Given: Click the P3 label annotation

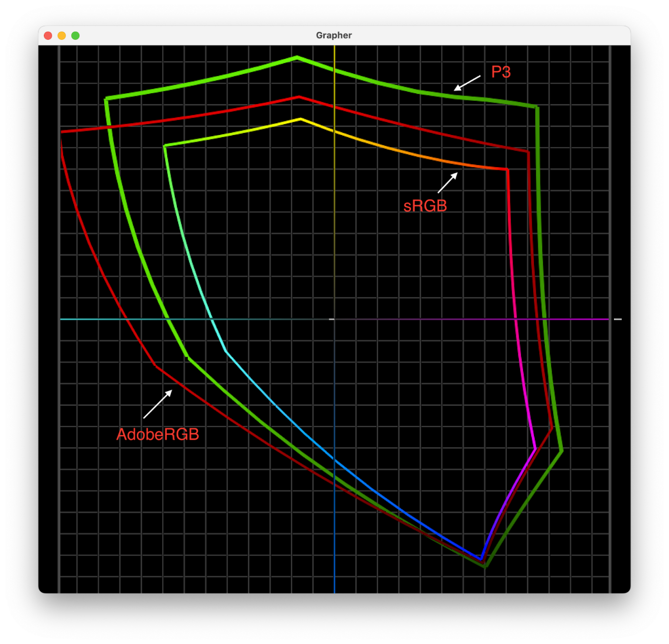Looking at the screenshot, I should (x=502, y=71).
